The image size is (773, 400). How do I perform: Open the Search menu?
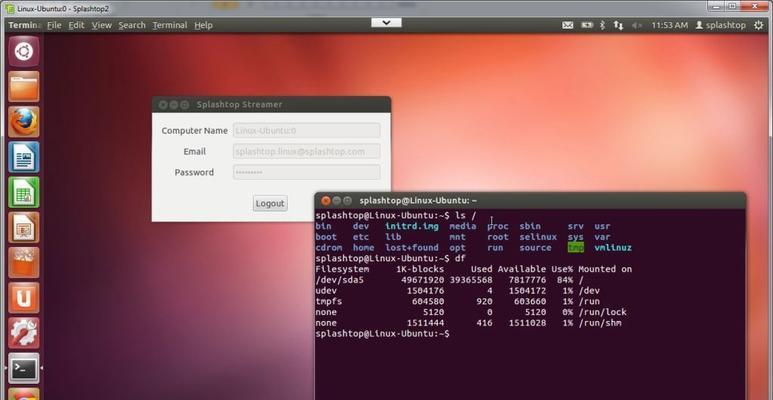pyautogui.click(x=132, y=25)
